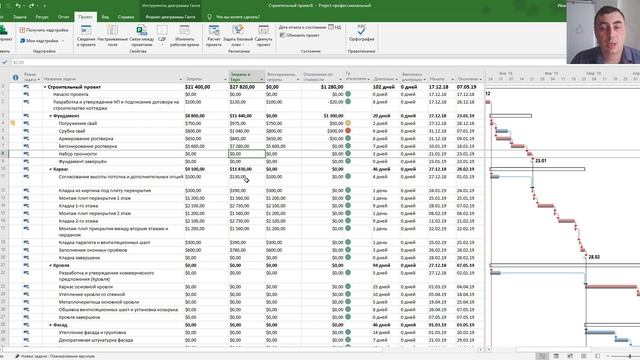Click the task table horizontal scrollbar

(192, 349)
